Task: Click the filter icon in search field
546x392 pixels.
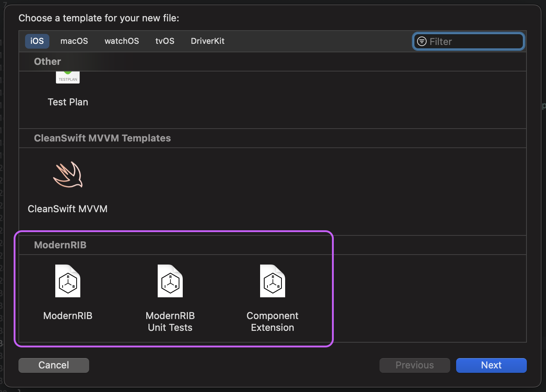Action: [x=422, y=41]
